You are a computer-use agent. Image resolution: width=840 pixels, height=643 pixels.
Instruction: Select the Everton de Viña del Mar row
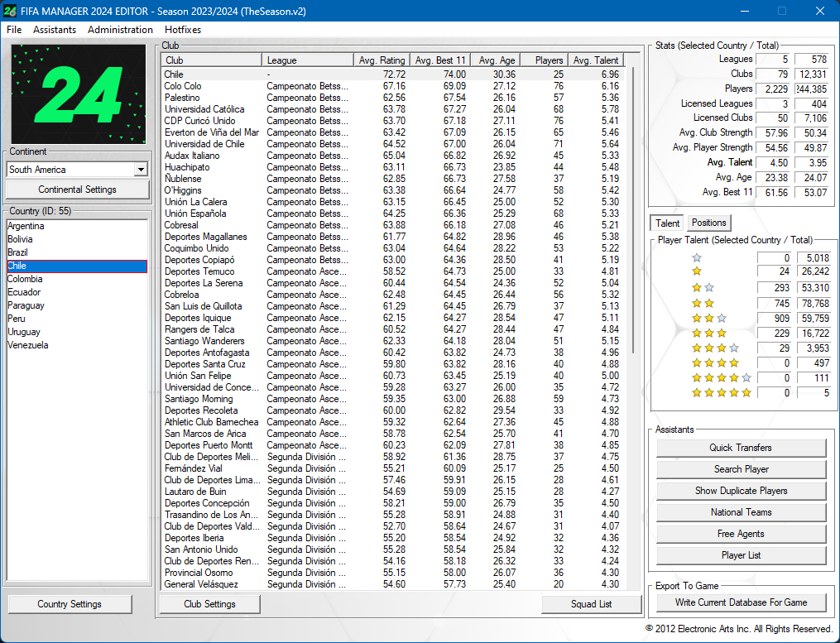[x=392, y=132]
